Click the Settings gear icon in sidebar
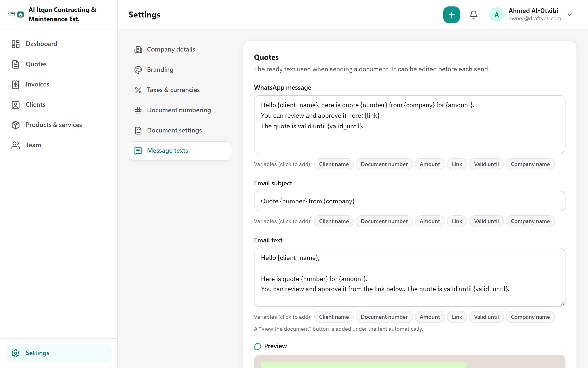This screenshot has height=368, width=588. click(16, 353)
